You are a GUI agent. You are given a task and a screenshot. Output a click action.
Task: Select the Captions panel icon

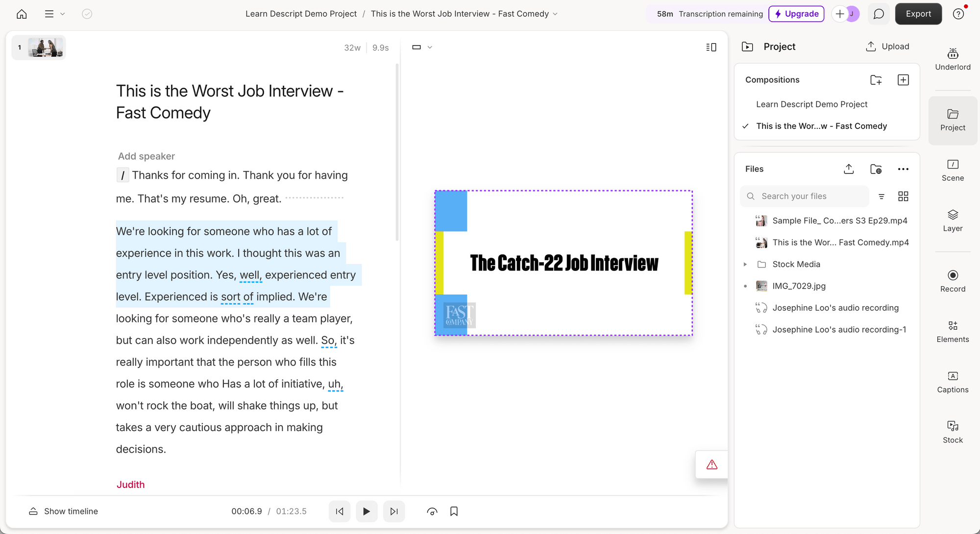point(953,382)
